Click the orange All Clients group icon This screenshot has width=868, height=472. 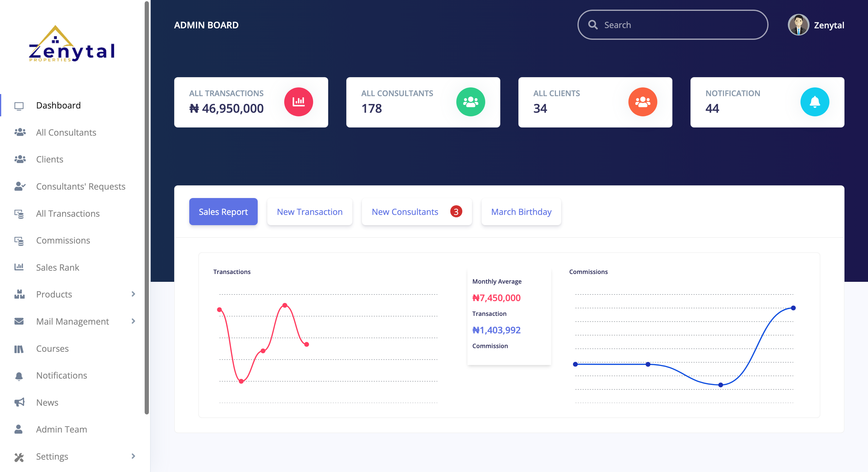pos(642,102)
